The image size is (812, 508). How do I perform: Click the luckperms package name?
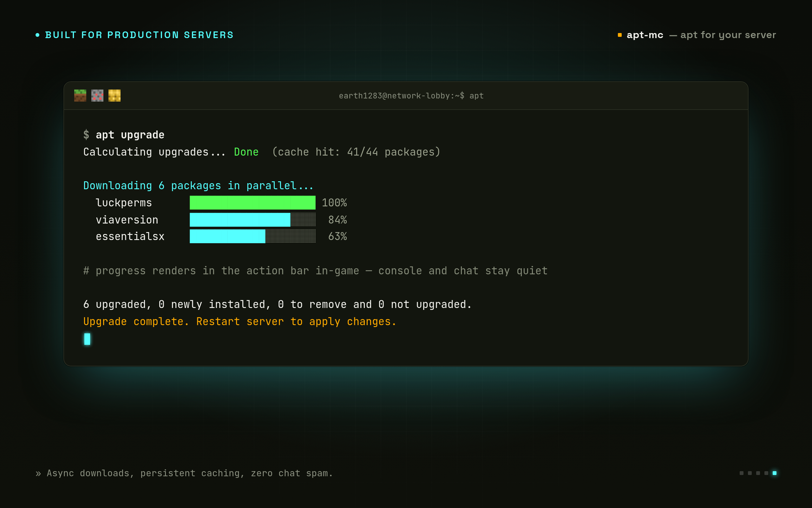124,203
